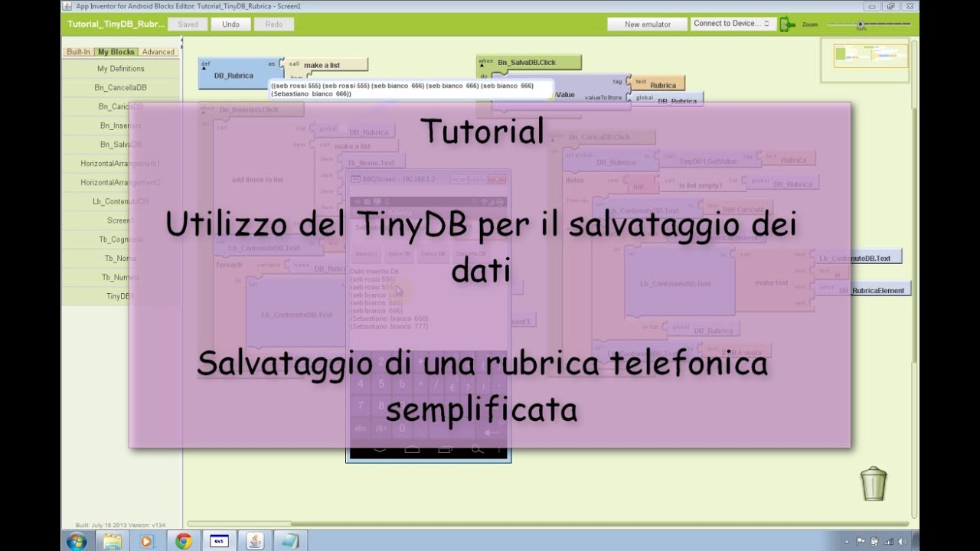Open Windows Explorer from the taskbar

(x=113, y=541)
